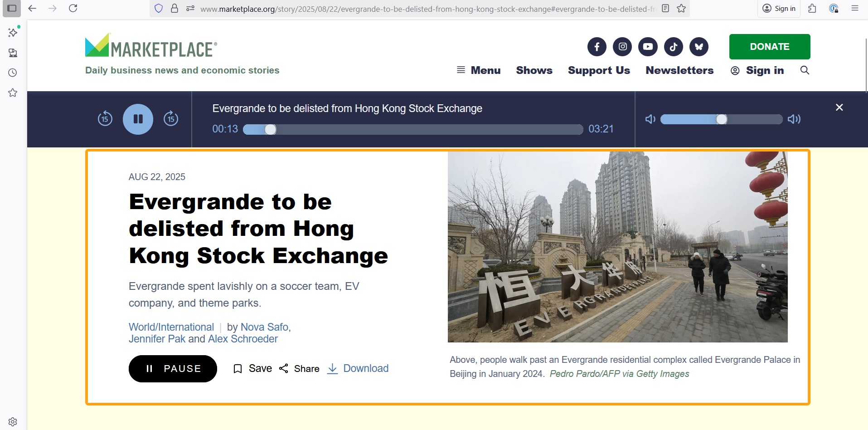The image size is (868, 430).
Task: Click the green DONATE button
Action: pos(770,47)
